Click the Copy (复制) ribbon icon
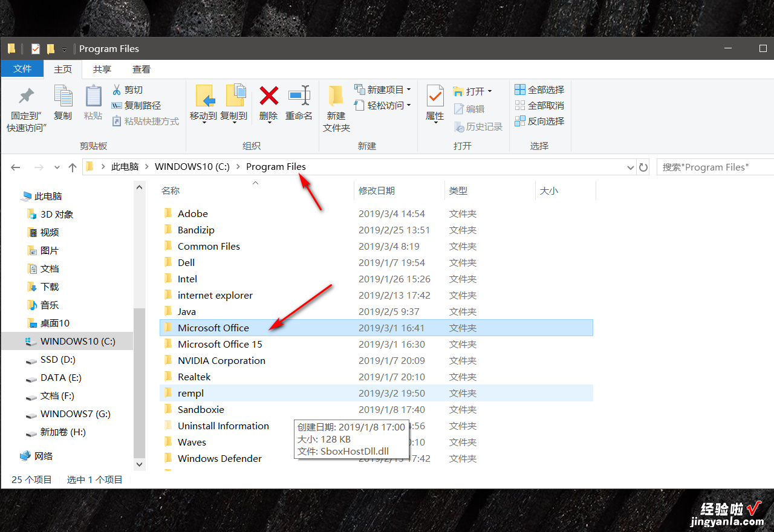This screenshot has width=774, height=532. [x=63, y=96]
